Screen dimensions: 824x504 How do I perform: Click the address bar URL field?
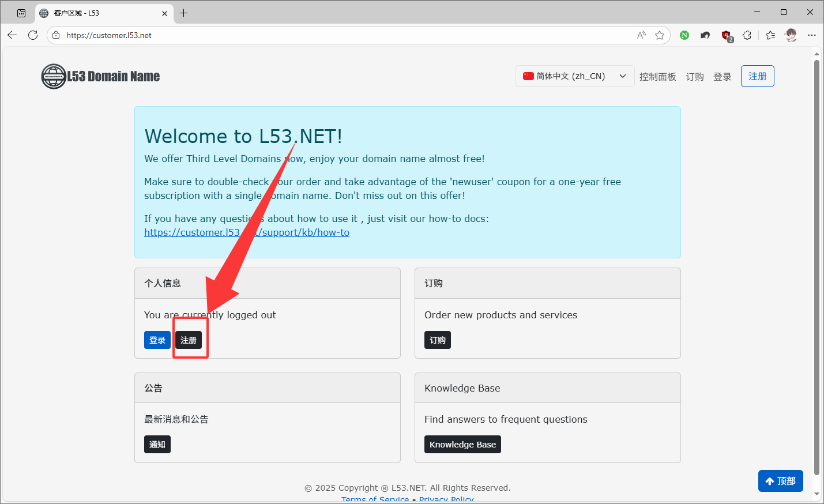pyautogui.click(x=346, y=35)
